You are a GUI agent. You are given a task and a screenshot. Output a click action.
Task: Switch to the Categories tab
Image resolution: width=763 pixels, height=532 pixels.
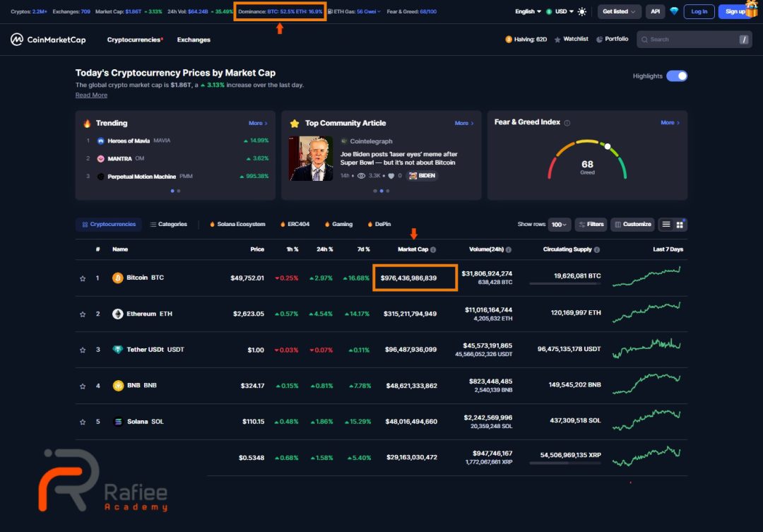click(x=168, y=225)
